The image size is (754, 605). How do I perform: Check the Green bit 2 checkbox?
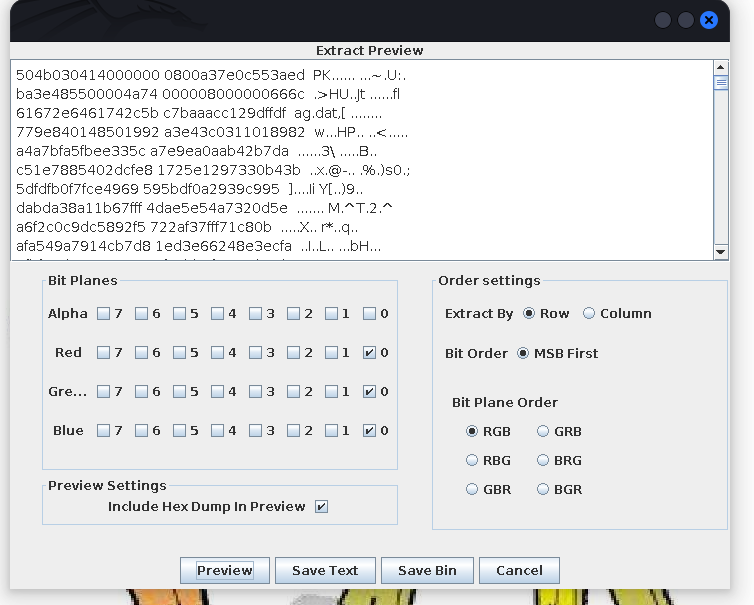click(293, 391)
